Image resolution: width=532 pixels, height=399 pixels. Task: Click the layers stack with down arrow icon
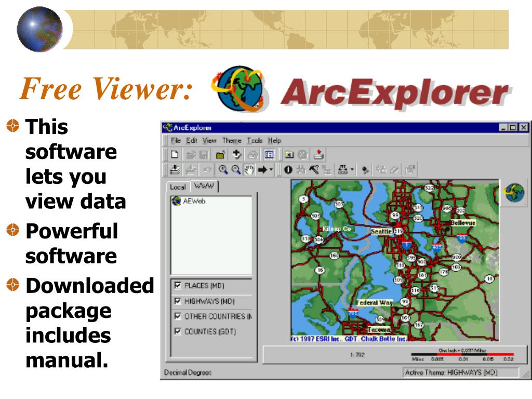click(x=175, y=169)
